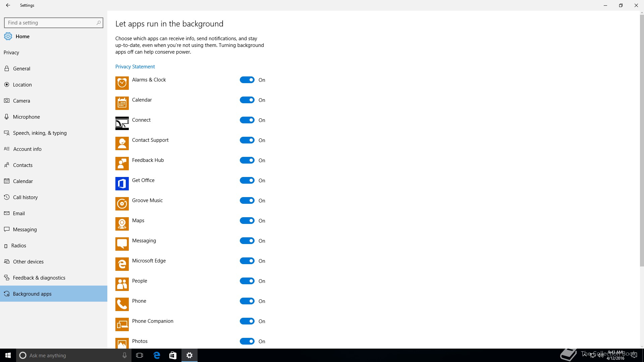644x362 pixels.
Task: Click the Phone app icon
Action: point(122,304)
